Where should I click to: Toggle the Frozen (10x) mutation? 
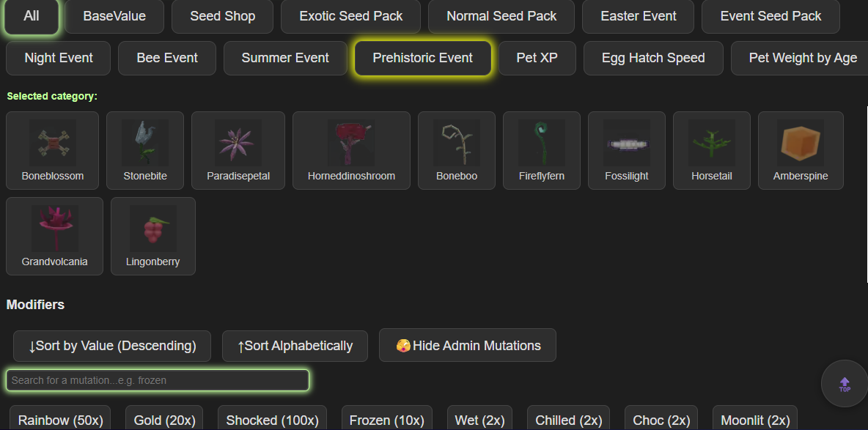pyautogui.click(x=387, y=420)
